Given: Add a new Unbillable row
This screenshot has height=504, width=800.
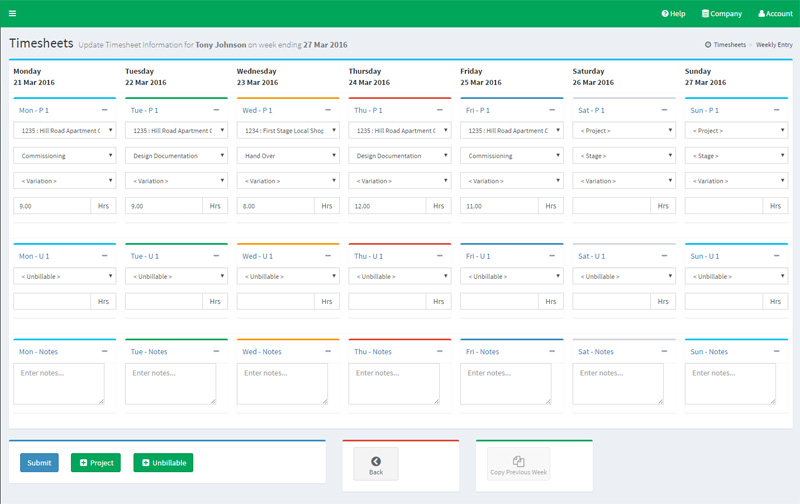Looking at the screenshot, I should pos(163,463).
